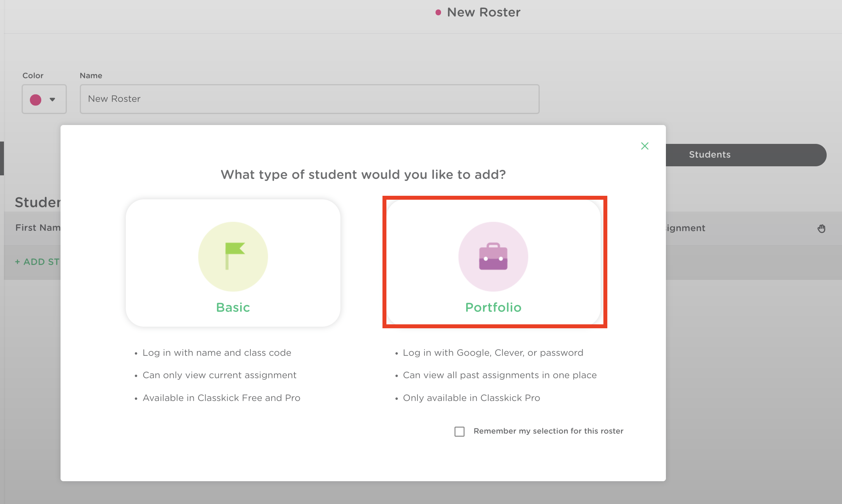Click the New Roster page title
842x504 pixels.
pyautogui.click(x=483, y=12)
